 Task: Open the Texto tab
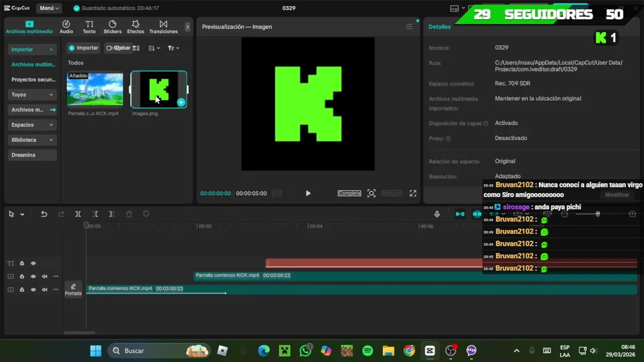point(89,27)
